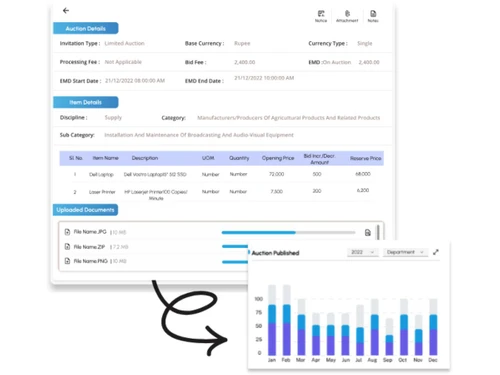Screen dimensions: 500x375
Task: Click the 72,000 opening price cell
Action: pyautogui.click(x=277, y=174)
